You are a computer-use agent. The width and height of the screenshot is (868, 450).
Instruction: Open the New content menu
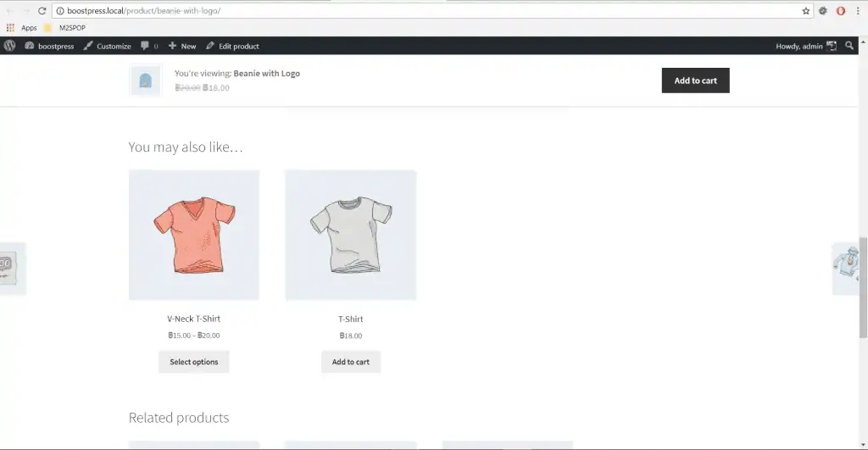click(182, 46)
